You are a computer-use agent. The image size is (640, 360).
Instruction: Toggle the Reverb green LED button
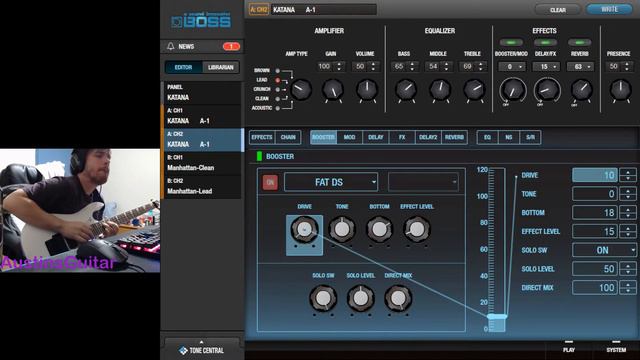pos(580,42)
